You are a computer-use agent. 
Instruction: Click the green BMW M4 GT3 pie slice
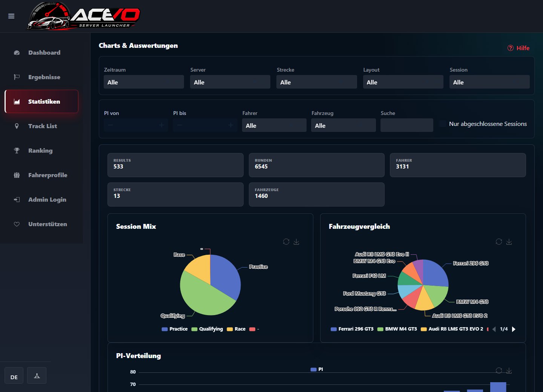[x=437, y=295]
